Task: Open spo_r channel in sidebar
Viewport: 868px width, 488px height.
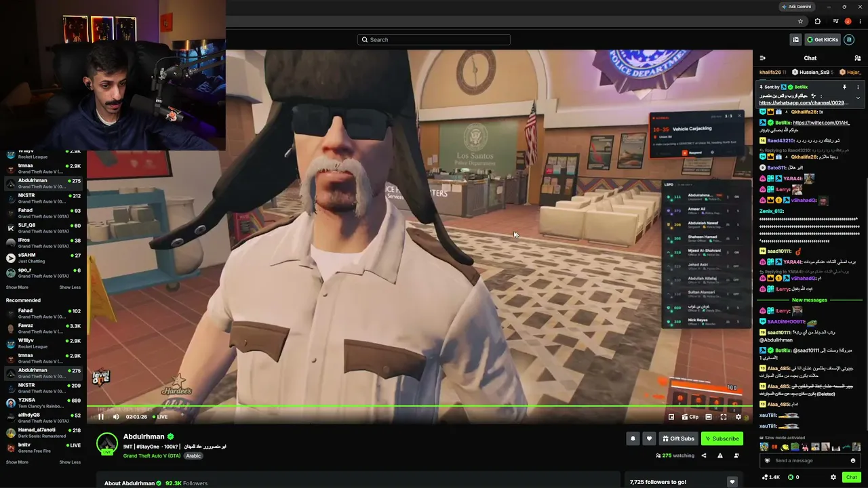Action: click(43, 273)
